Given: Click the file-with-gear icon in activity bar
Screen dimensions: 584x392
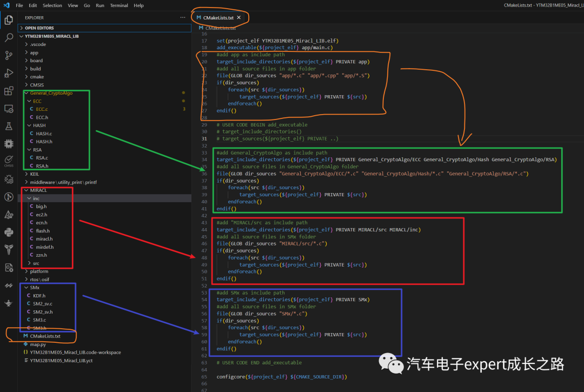Looking at the screenshot, I should [9, 268].
